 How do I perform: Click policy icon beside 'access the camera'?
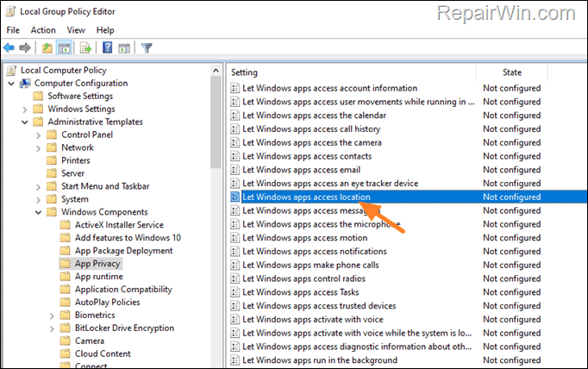[235, 142]
